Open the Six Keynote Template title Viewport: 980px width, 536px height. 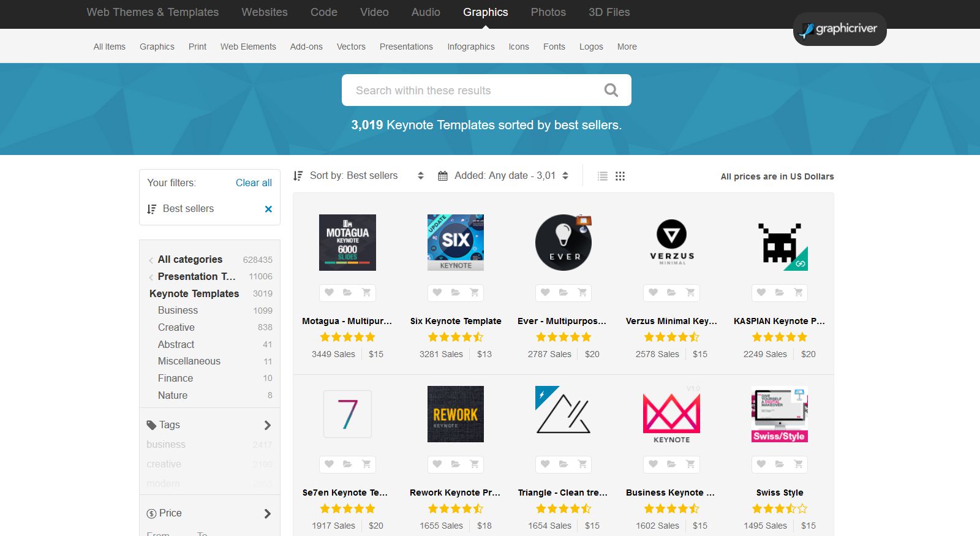click(456, 321)
